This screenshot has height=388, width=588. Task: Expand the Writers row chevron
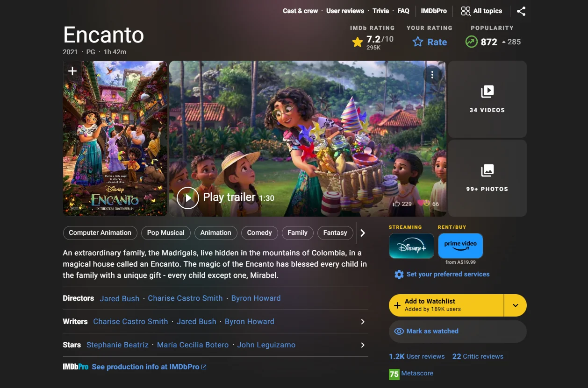pyautogui.click(x=362, y=322)
